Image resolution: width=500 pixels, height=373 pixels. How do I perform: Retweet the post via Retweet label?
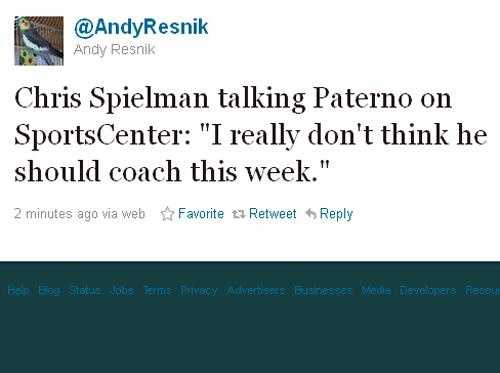[273, 213]
